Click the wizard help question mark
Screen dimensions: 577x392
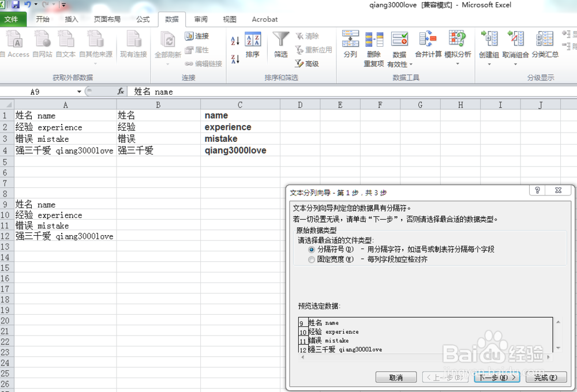tap(537, 190)
